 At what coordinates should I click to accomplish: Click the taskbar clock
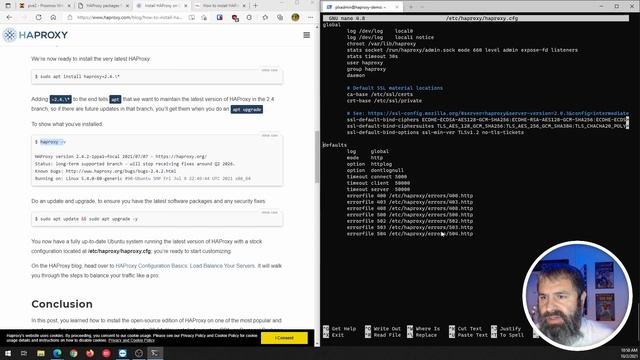pos(629,353)
